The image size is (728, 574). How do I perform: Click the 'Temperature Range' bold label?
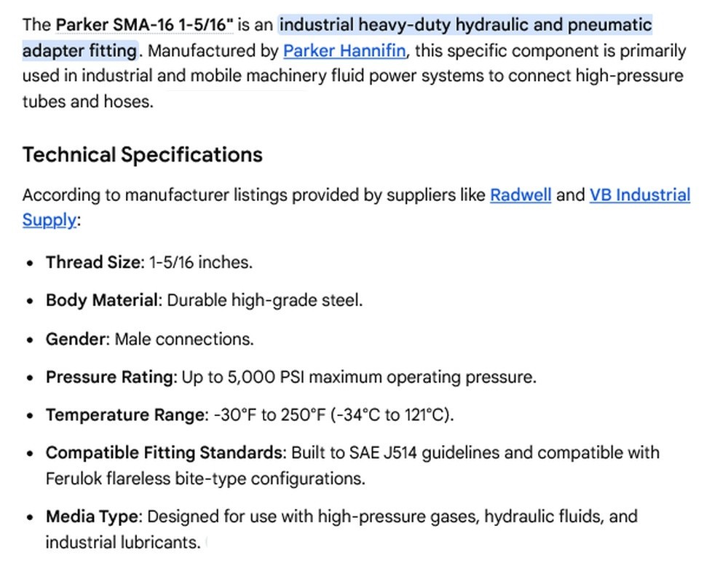click(127, 414)
